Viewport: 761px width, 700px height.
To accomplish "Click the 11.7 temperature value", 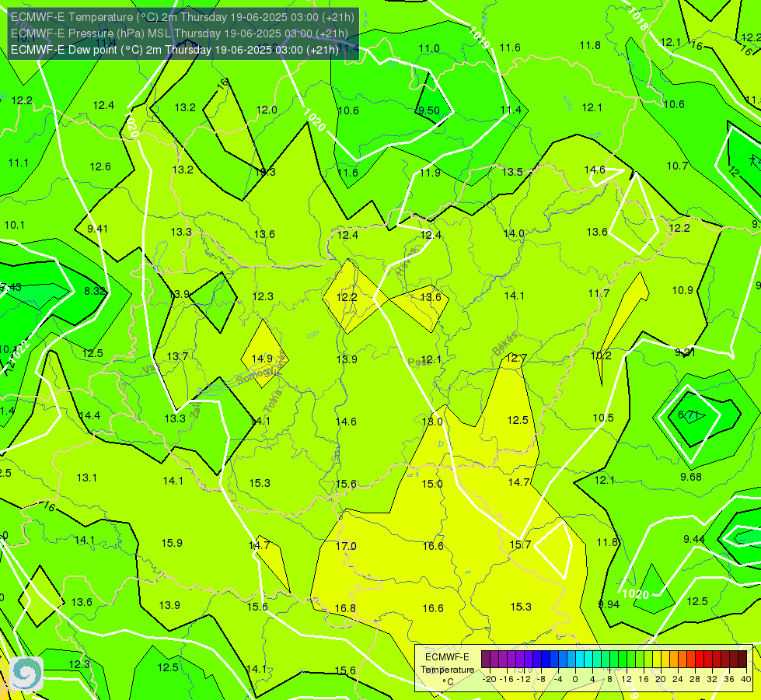I will pyautogui.click(x=599, y=293).
